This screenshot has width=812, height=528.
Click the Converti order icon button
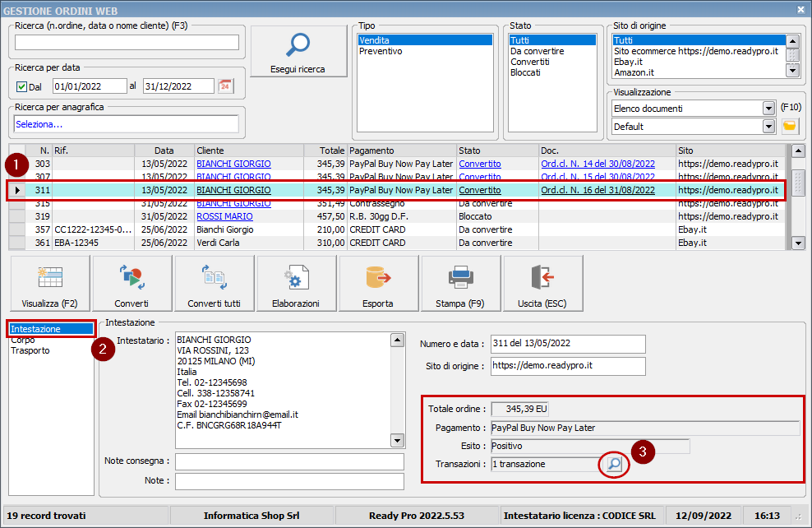coord(131,284)
